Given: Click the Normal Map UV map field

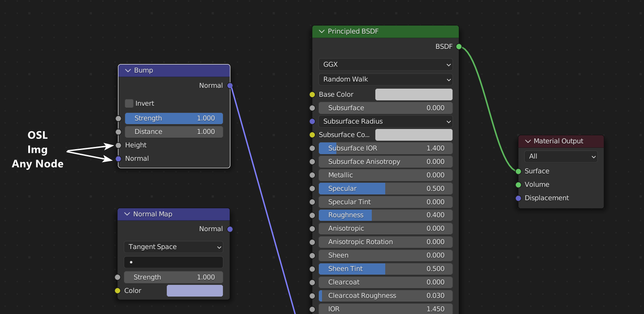Looking at the screenshot, I should [x=173, y=262].
